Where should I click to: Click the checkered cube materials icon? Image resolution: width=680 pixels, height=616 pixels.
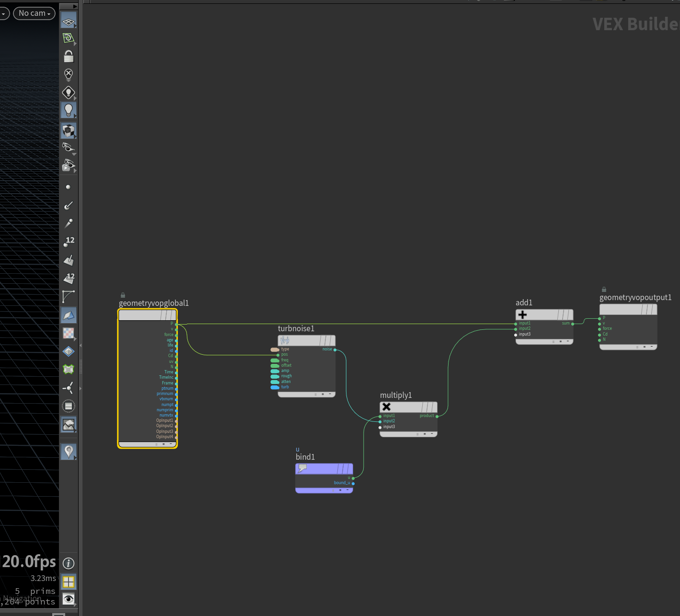coord(69,130)
